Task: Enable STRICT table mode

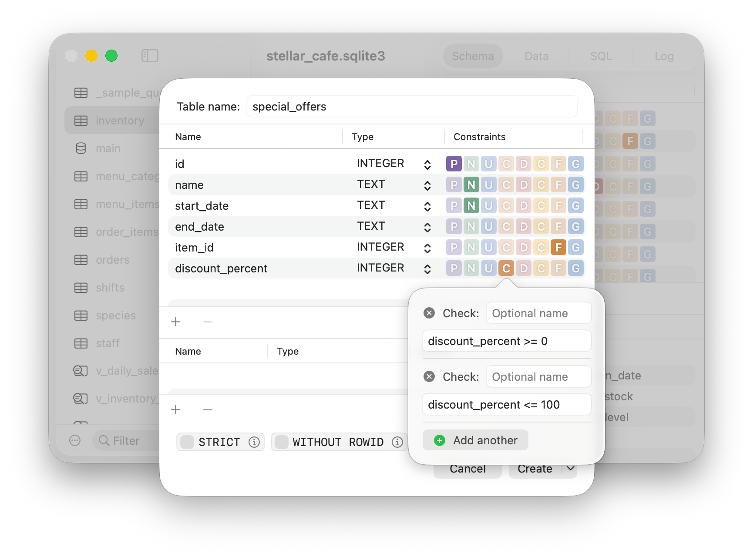Action: 187,442
